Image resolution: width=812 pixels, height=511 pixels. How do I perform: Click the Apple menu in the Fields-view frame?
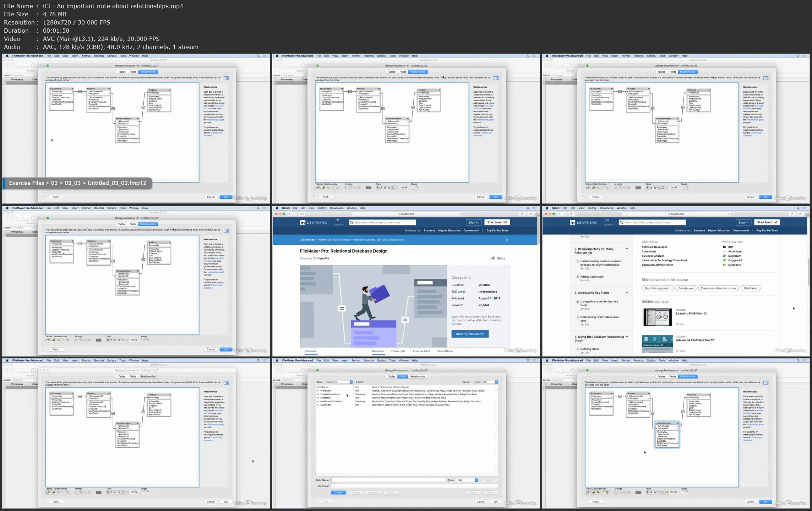click(x=277, y=360)
